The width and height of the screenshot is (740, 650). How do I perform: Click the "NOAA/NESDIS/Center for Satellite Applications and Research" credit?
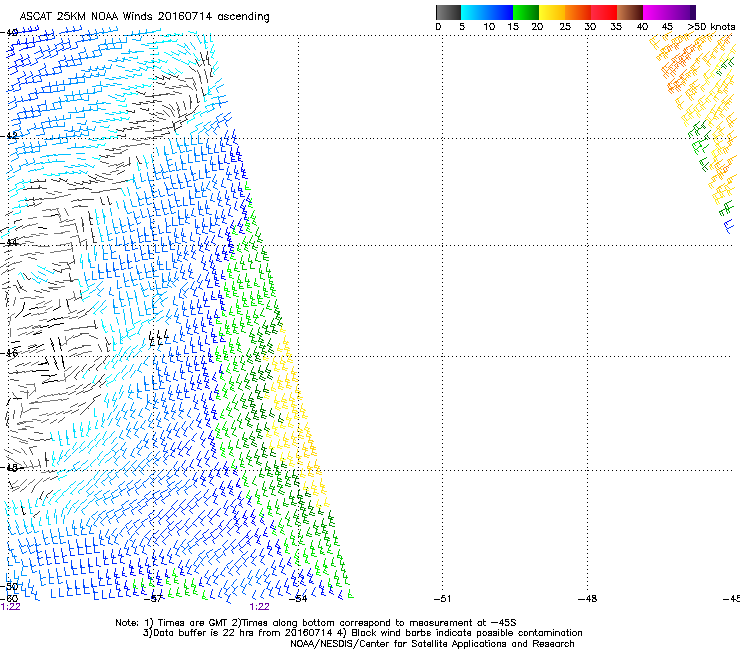[432, 644]
